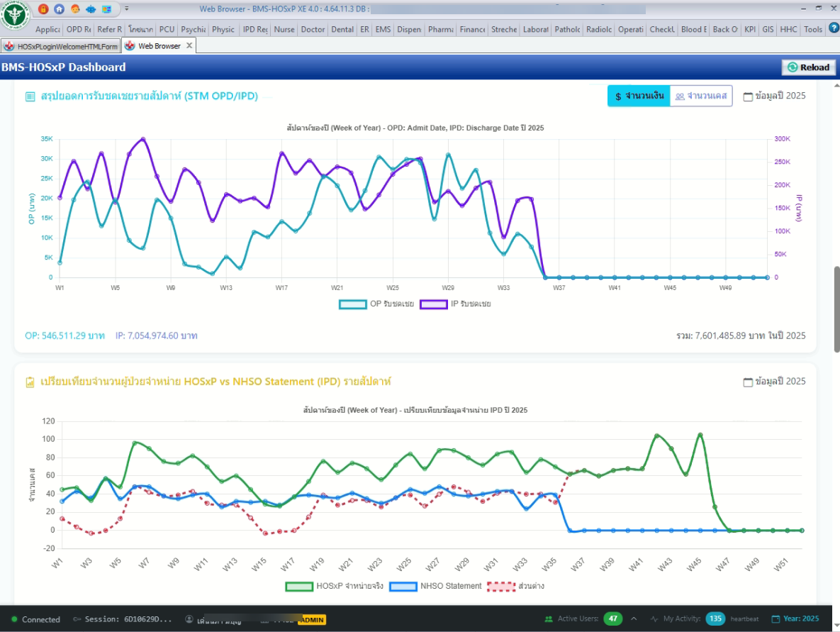Image resolution: width=840 pixels, height=632 pixels.
Task: Expand the Active Users chevron in status bar
Action: (x=634, y=619)
